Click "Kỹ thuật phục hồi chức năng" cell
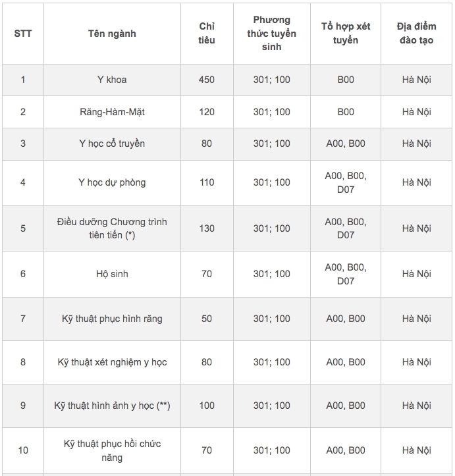 (112, 450)
